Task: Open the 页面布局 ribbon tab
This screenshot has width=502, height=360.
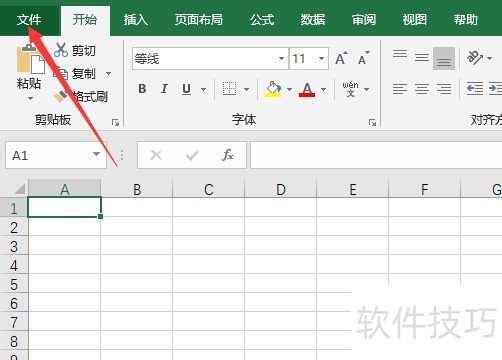Action: click(199, 20)
